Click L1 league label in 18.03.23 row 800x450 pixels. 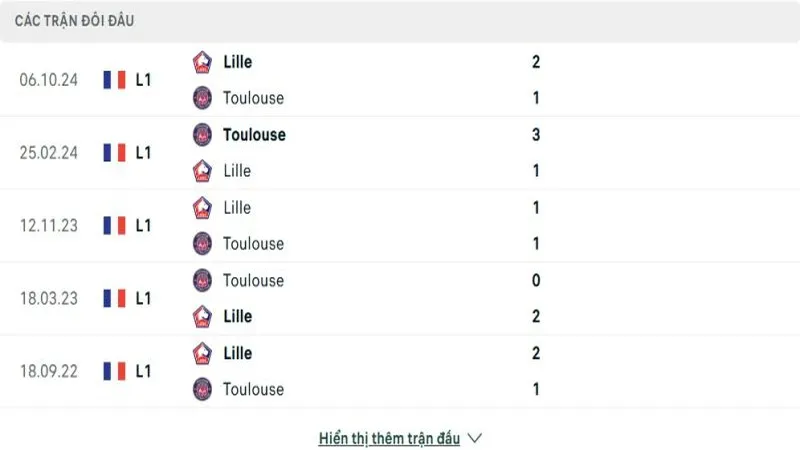tap(143, 298)
